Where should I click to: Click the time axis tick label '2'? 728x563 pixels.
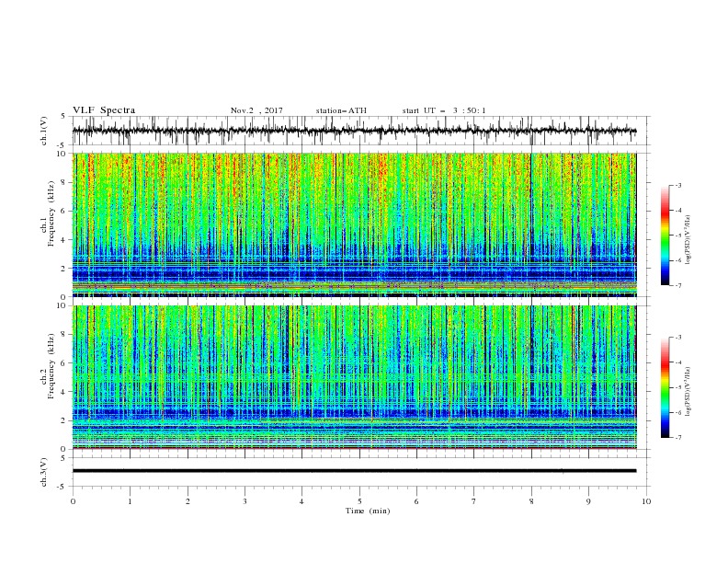[x=188, y=501]
